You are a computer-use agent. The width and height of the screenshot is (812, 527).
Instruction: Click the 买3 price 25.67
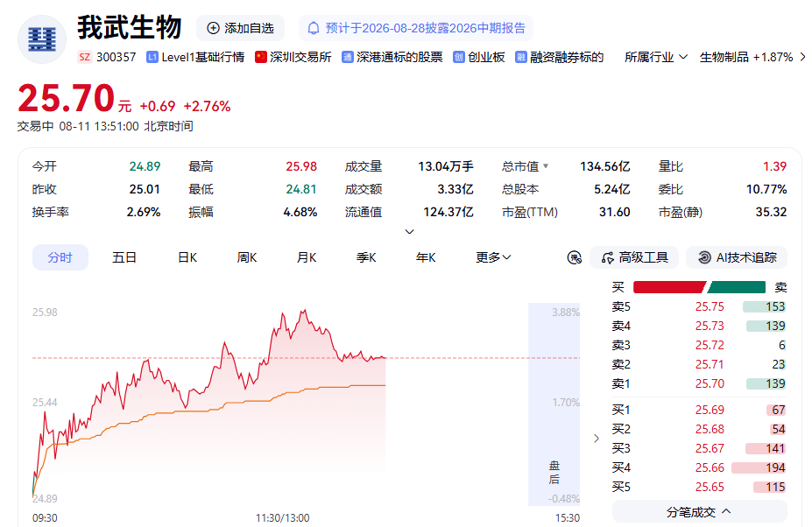pyautogui.click(x=710, y=448)
